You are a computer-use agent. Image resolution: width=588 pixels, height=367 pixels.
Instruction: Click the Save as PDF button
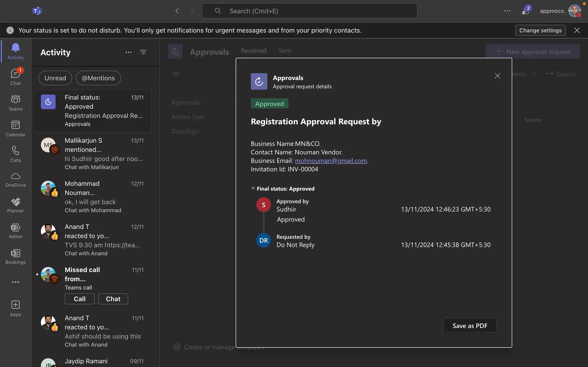pos(470,325)
